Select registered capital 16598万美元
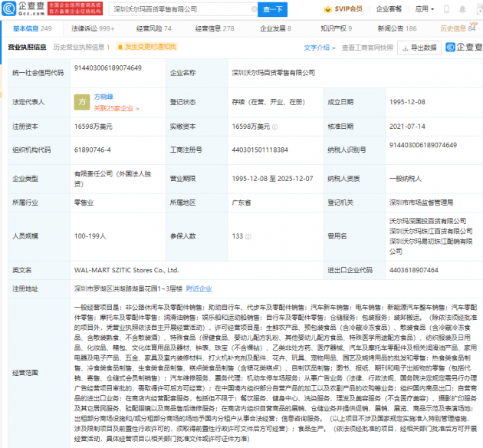This screenshot has width=483, height=448. click(x=94, y=127)
